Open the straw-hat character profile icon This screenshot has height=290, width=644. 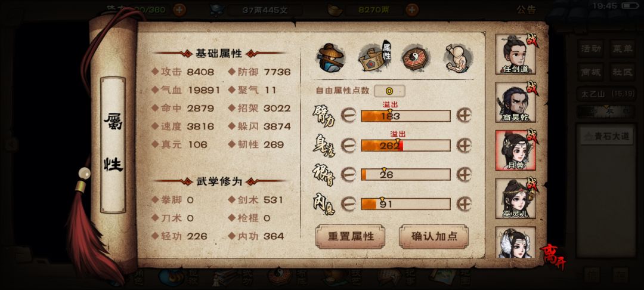click(331, 57)
